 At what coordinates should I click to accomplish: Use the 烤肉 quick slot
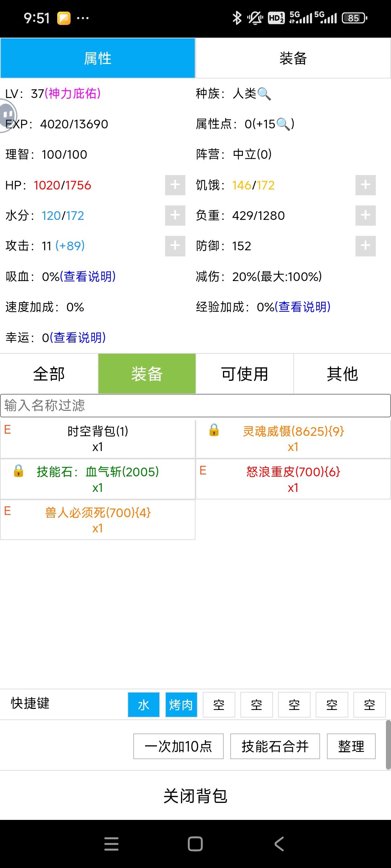181,705
